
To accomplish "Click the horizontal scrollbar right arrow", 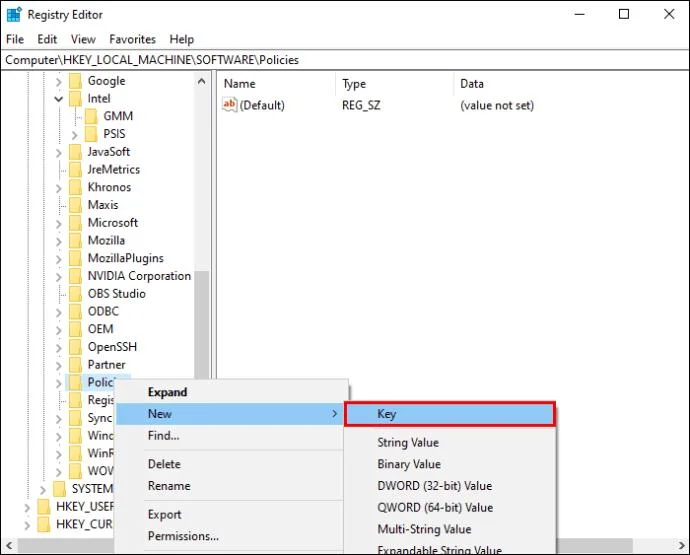I will pyautogui.click(x=681, y=546).
